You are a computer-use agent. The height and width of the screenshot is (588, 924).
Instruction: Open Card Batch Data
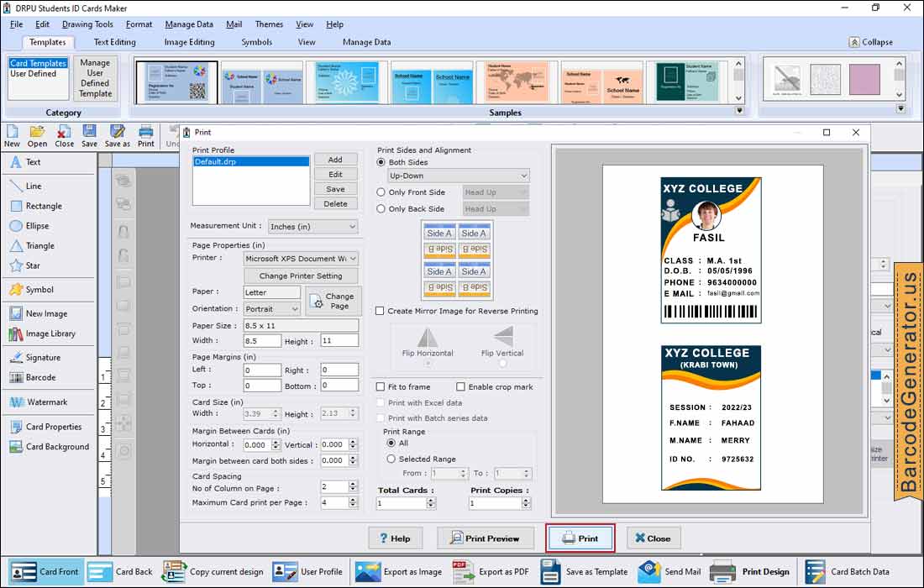[x=847, y=571]
